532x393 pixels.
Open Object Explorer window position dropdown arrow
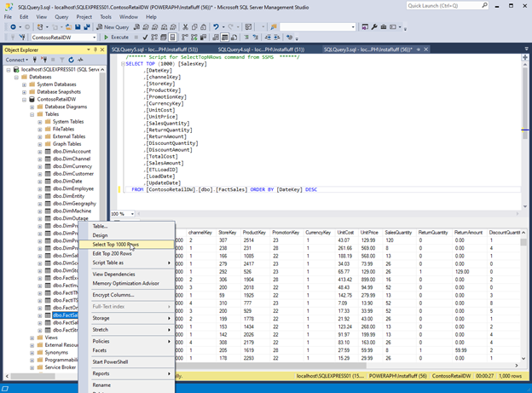click(x=89, y=49)
